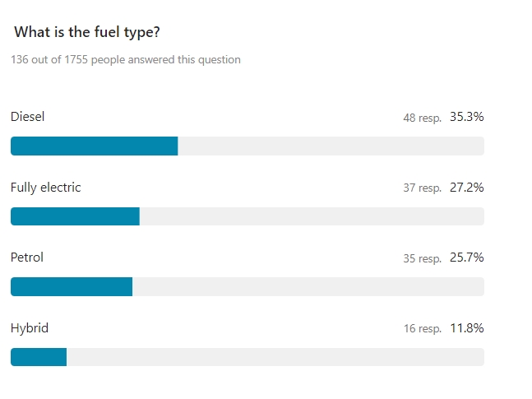This screenshot has height=399, width=532.
Task: Click the 27.2% percentage value
Action: coord(467,188)
